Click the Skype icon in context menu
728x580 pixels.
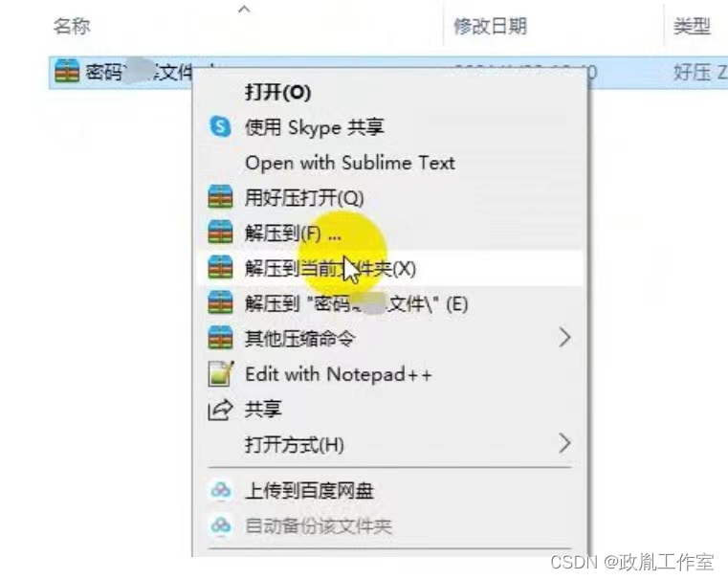(220, 126)
